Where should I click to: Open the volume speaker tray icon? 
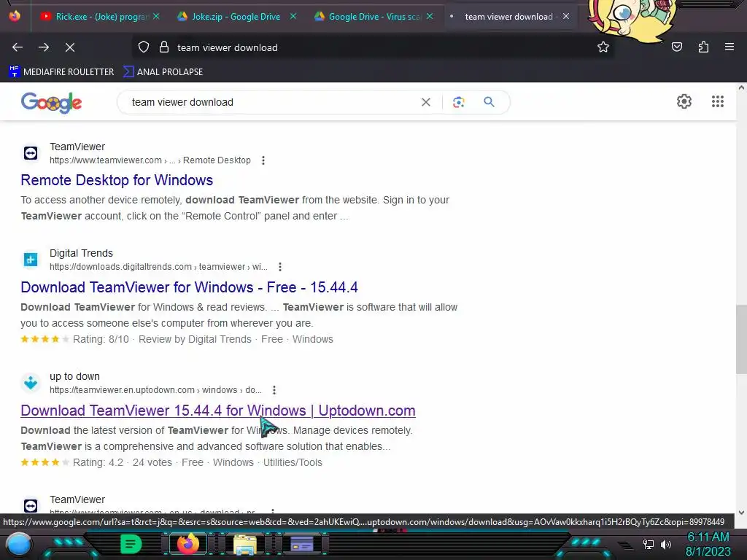tap(666, 544)
